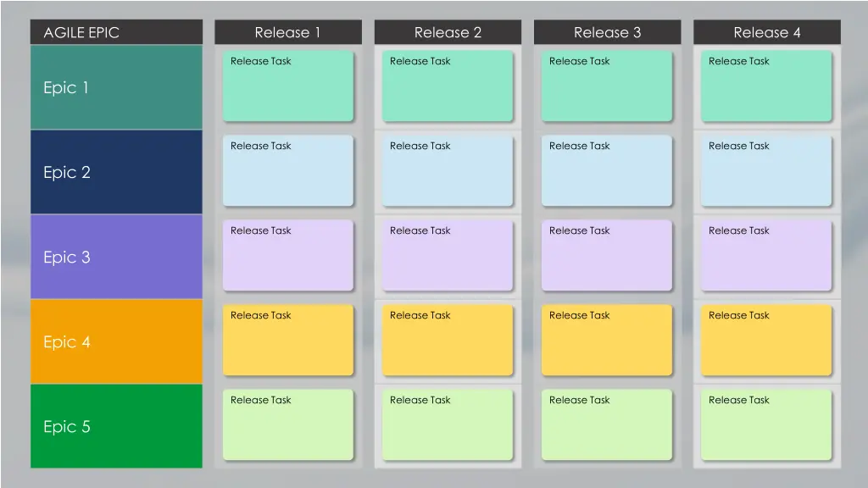
Task: Select Epic 4 task card under Release 2
Action: point(448,341)
